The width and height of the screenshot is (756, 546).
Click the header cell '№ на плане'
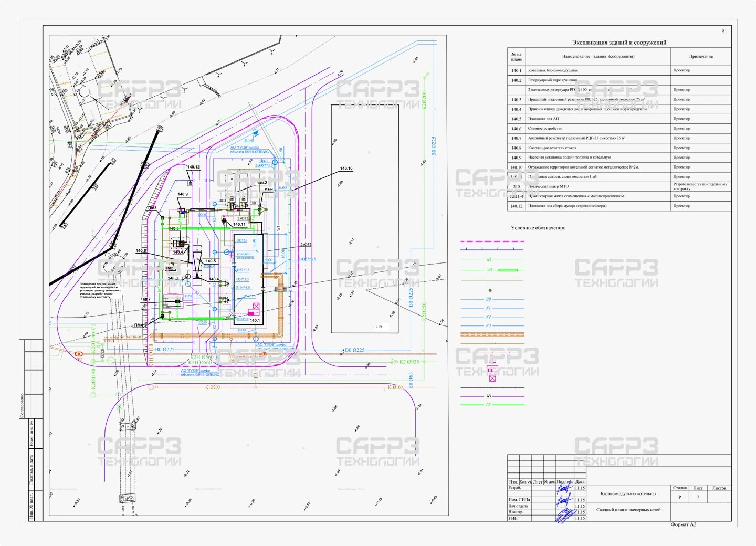[517, 56]
